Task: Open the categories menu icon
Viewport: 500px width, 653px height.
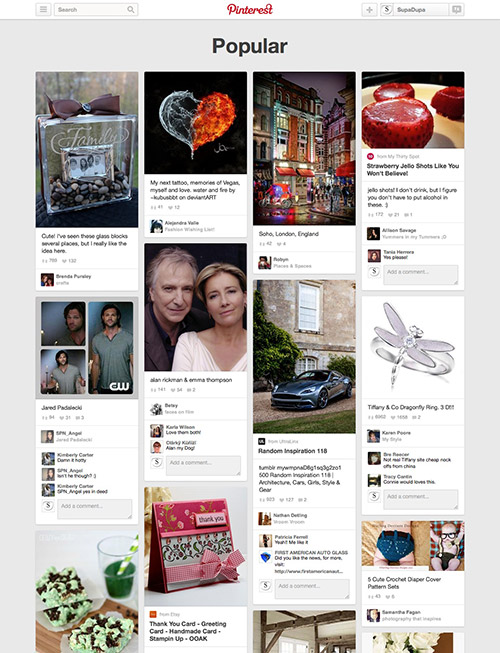Action: click(x=43, y=10)
